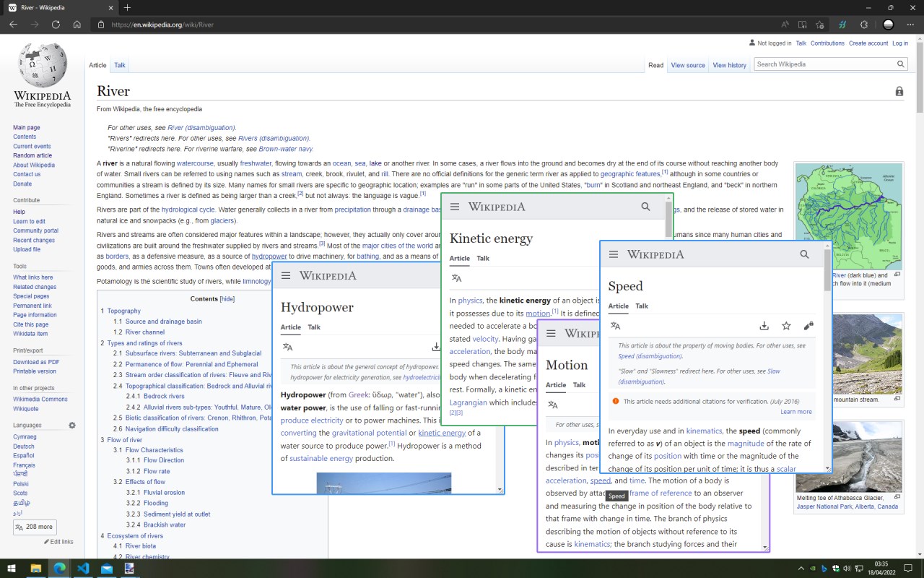Enlarge the mountain stream image
The height and width of the screenshot is (578, 924).
point(897,398)
